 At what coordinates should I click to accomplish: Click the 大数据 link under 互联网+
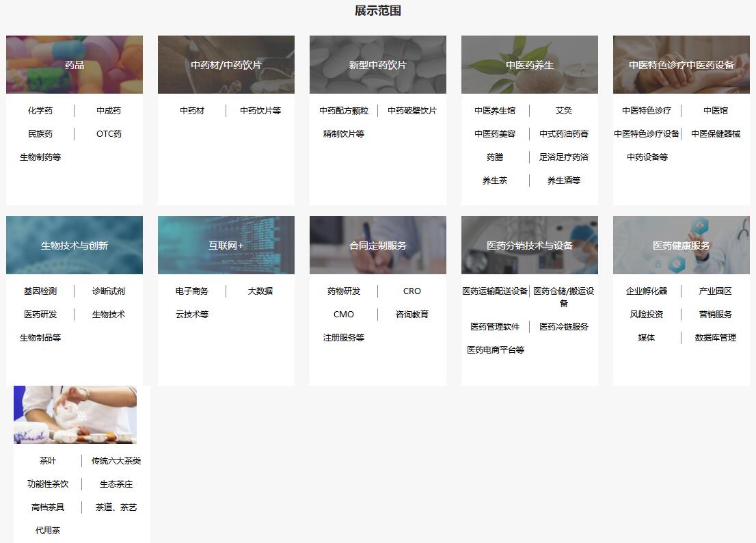point(260,291)
